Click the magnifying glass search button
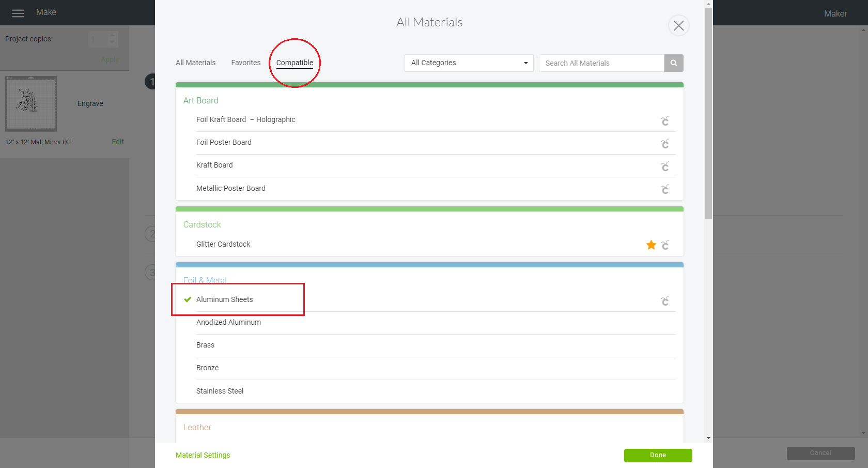 click(674, 63)
